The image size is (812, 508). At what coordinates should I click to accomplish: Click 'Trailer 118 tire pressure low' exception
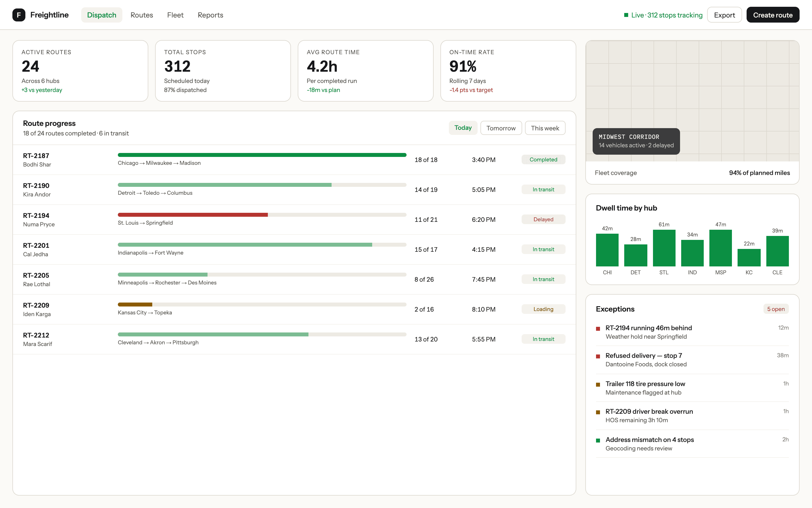point(645,384)
